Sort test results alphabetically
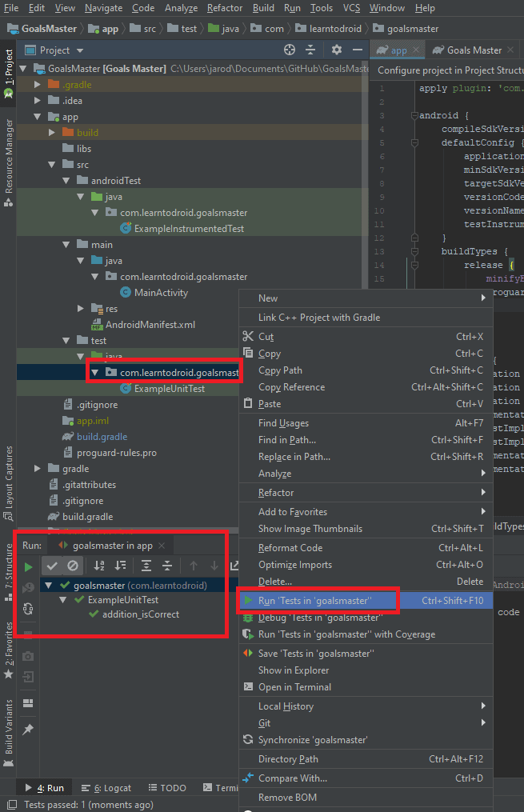This screenshot has height=812, width=524. pos(99,566)
